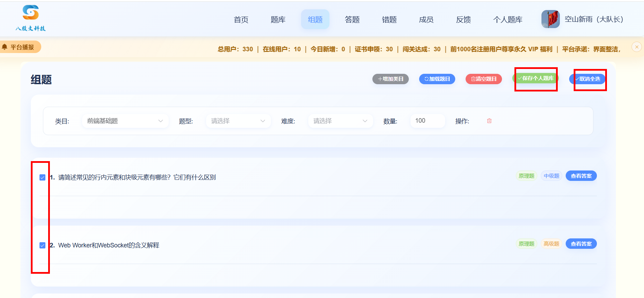The height and width of the screenshot is (298, 644).
Task: Click the 高级题 tag on question 2
Action: (x=552, y=244)
